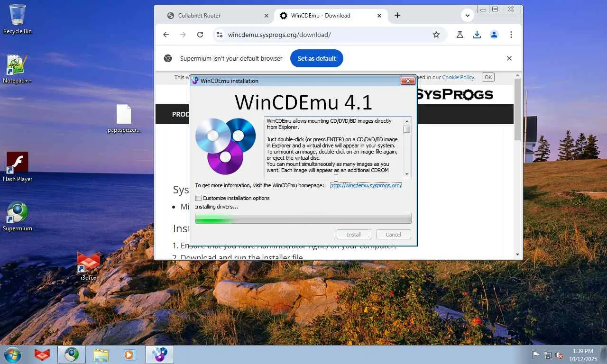Open the Recycle Bin desktop icon

(x=18, y=19)
